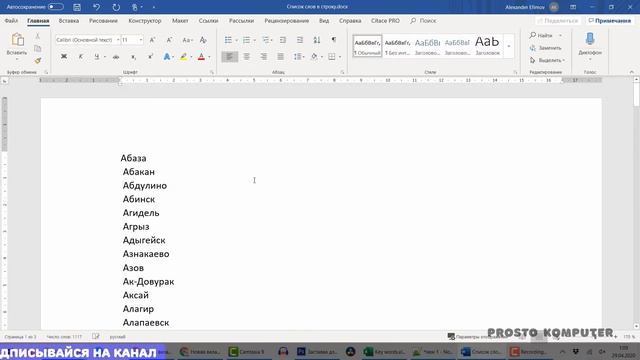Center-align the paragraph
The width and height of the screenshot is (640, 360).
[x=247, y=57]
